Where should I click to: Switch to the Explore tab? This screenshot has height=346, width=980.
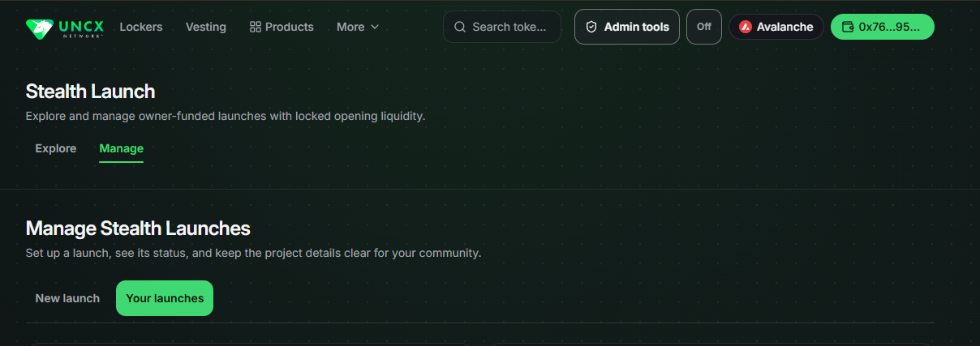point(56,148)
